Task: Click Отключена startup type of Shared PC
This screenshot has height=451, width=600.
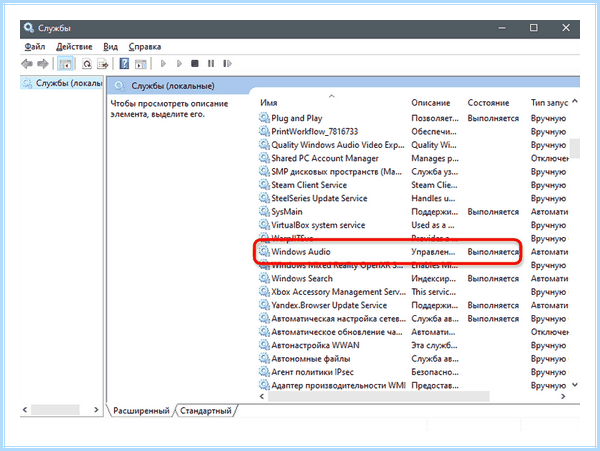Action: point(549,158)
